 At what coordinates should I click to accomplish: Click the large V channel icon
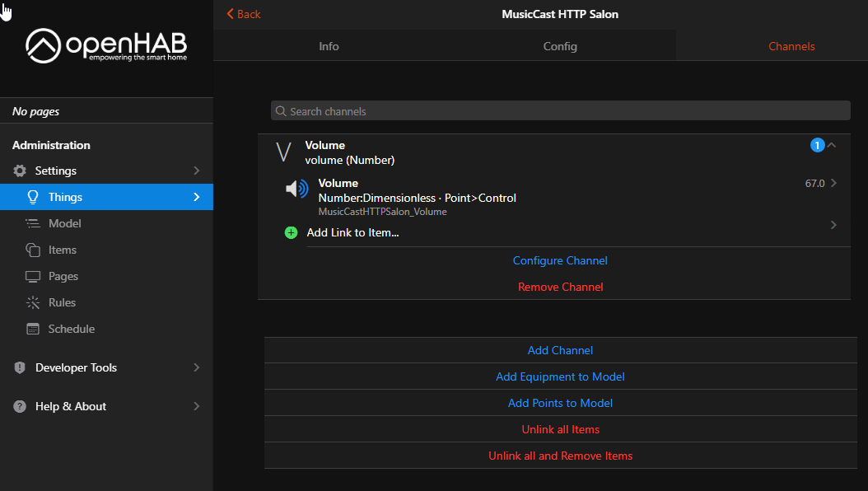tap(283, 152)
